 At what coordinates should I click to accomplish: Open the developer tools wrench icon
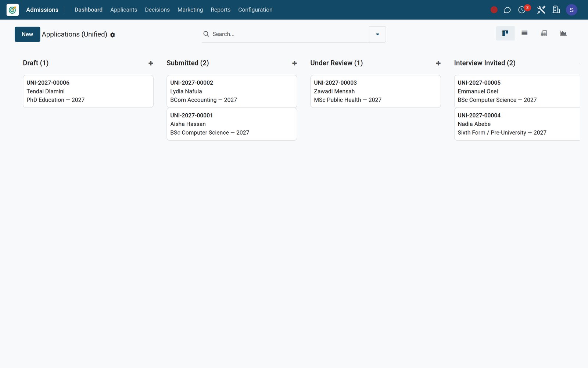[541, 10]
